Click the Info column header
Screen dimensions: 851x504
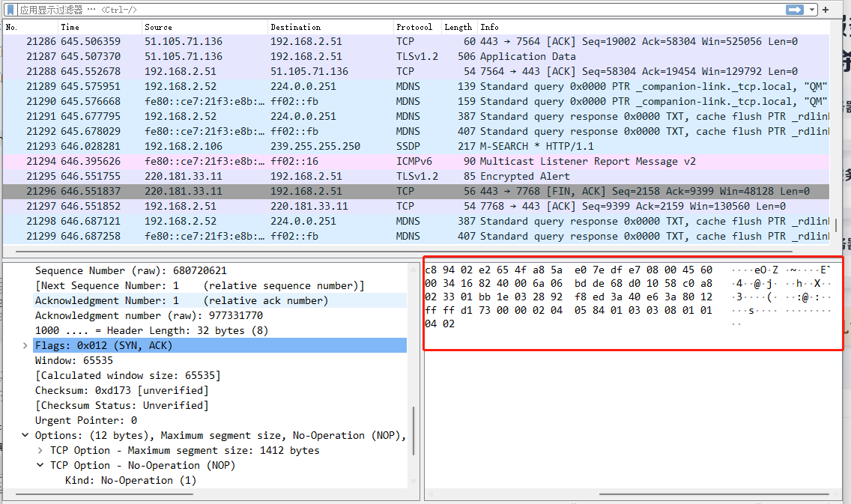pyautogui.click(x=653, y=27)
